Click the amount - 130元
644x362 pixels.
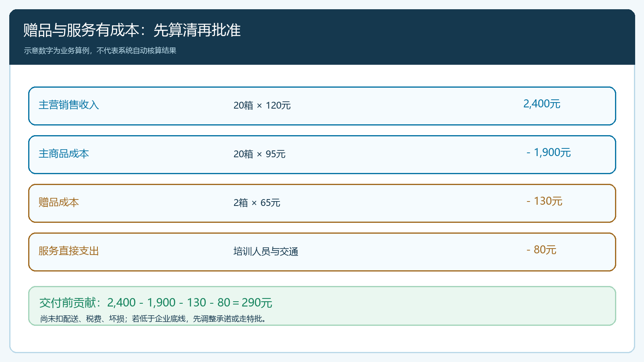pyautogui.click(x=544, y=201)
